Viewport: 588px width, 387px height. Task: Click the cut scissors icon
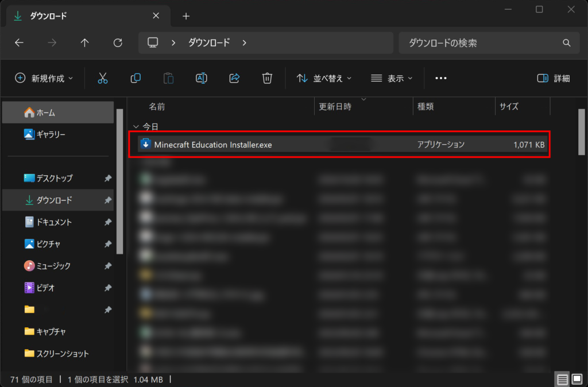coord(103,78)
